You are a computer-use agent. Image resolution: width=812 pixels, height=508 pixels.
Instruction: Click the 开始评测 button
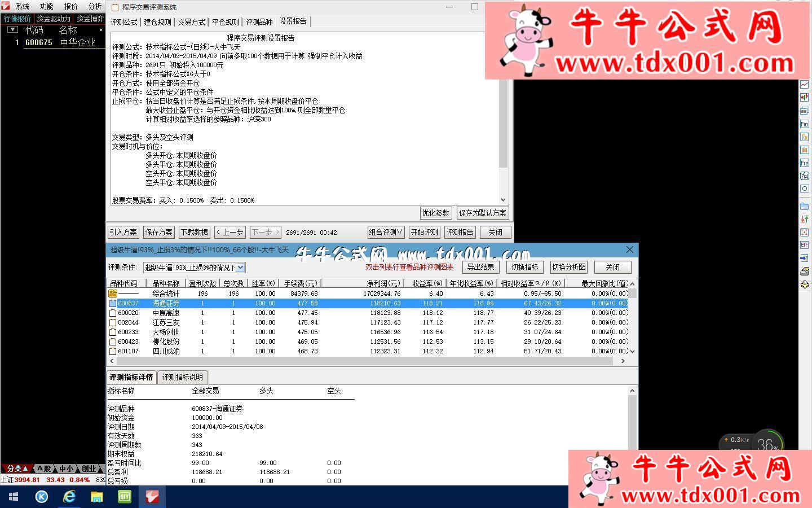[x=424, y=232]
